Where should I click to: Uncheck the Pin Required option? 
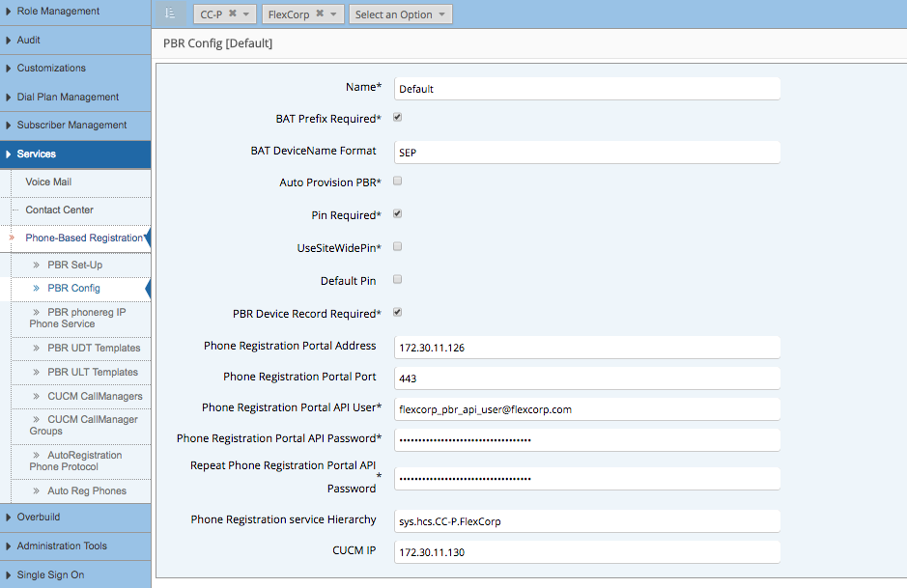tap(396, 214)
